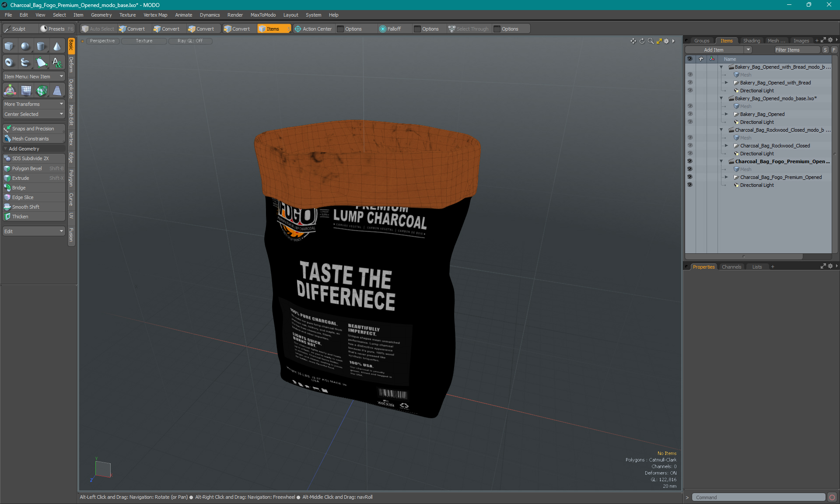Open viewport settings gear
This screenshot has height=504, width=840.
[x=666, y=41]
